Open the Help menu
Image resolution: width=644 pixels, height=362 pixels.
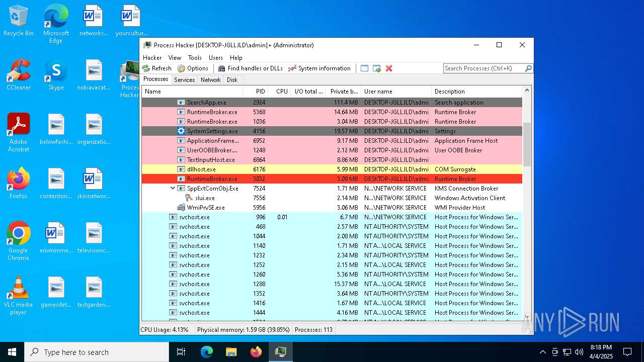[x=236, y=58]
